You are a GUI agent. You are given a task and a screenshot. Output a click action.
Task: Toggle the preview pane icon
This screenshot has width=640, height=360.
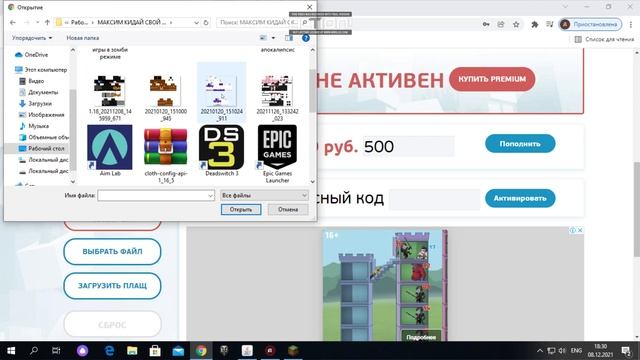pyautogui.click(x=289, y=38)
